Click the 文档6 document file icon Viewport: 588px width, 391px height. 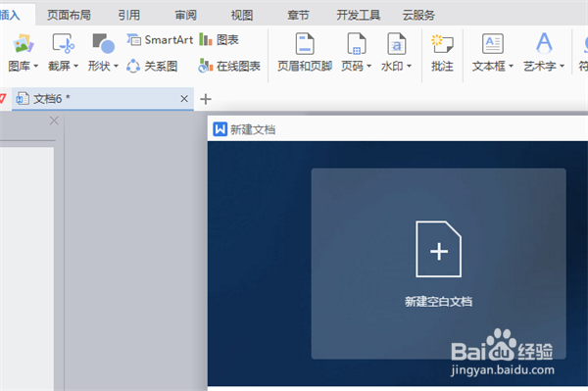(23, 98)
